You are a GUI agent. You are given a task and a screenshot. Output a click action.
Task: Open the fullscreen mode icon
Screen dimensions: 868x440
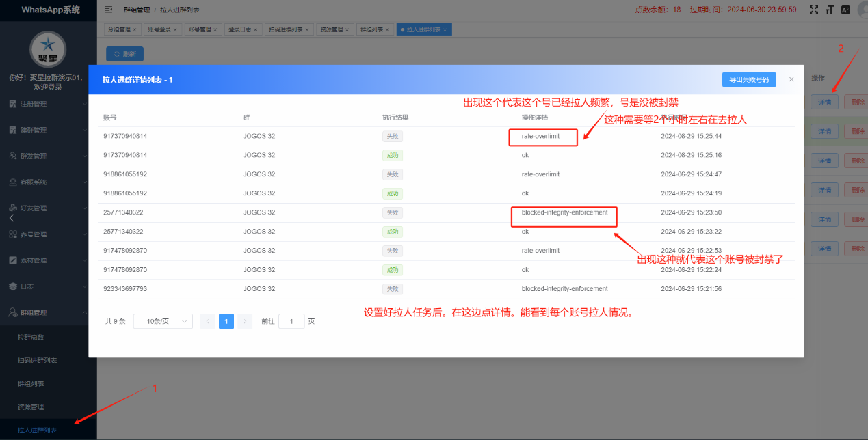(813, 9)
